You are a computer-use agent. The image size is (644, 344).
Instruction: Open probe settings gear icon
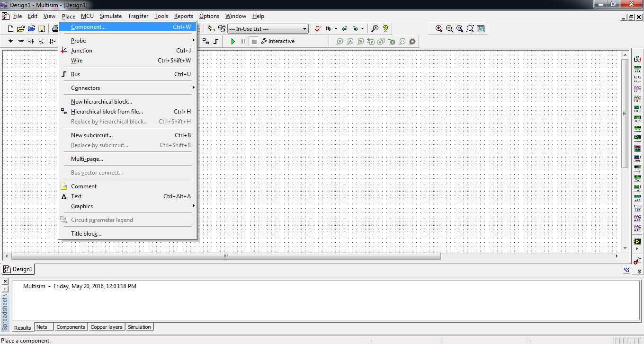click(x=412, y=41)
